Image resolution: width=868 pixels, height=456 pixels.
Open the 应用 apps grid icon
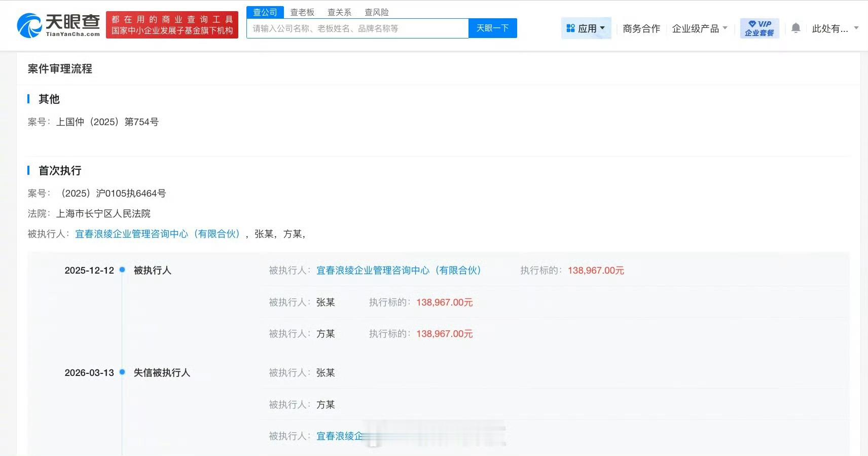(571, 28)
